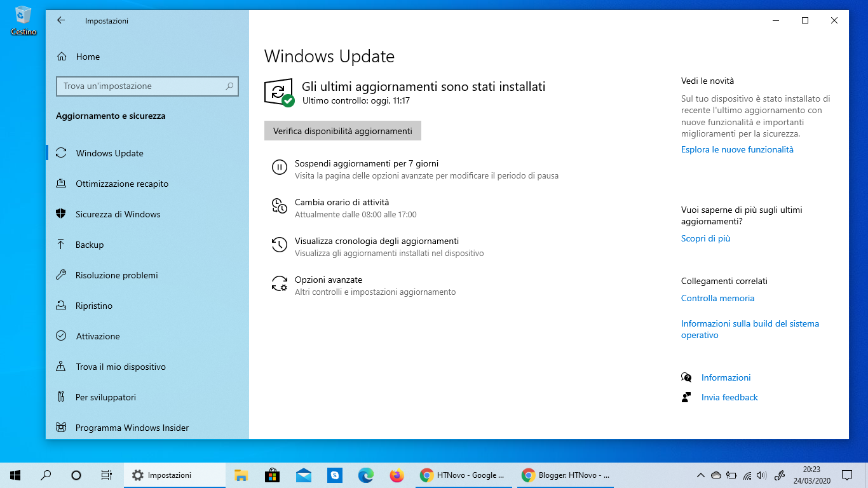868x488 pixels.
Task: Click Verifica disponibilità aggiornamenti button
Action: point(342,131)
